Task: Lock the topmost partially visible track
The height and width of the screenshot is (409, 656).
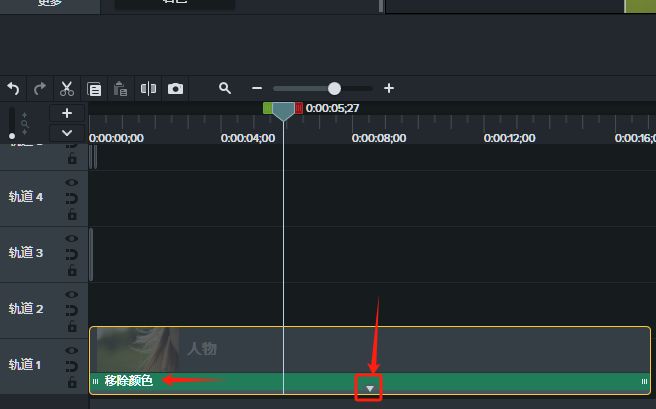Action: tap(72, 158)
